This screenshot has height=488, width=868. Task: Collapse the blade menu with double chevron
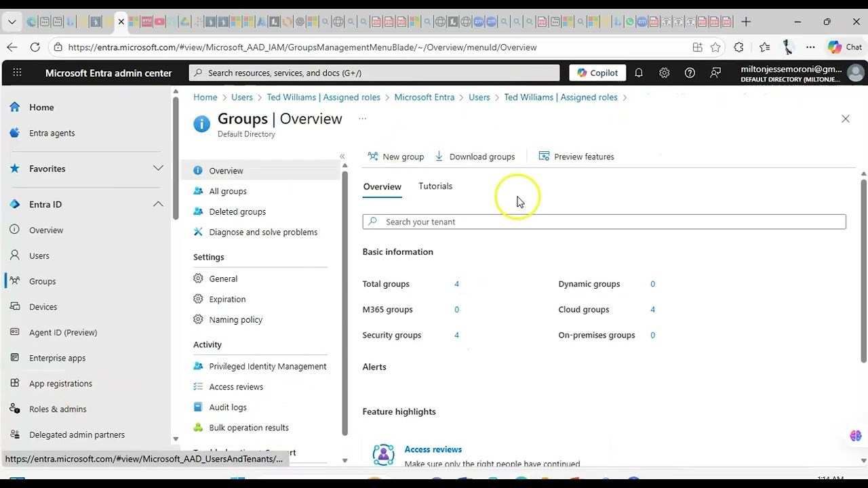[342, 157]
